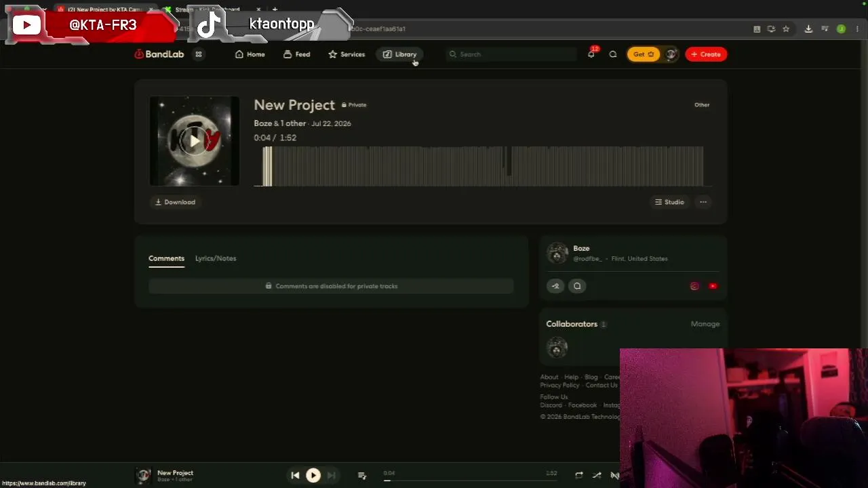The height and width of the screenshot is (488, 868).
Task: Toggle repeat in the player bar
Action: 579,476
